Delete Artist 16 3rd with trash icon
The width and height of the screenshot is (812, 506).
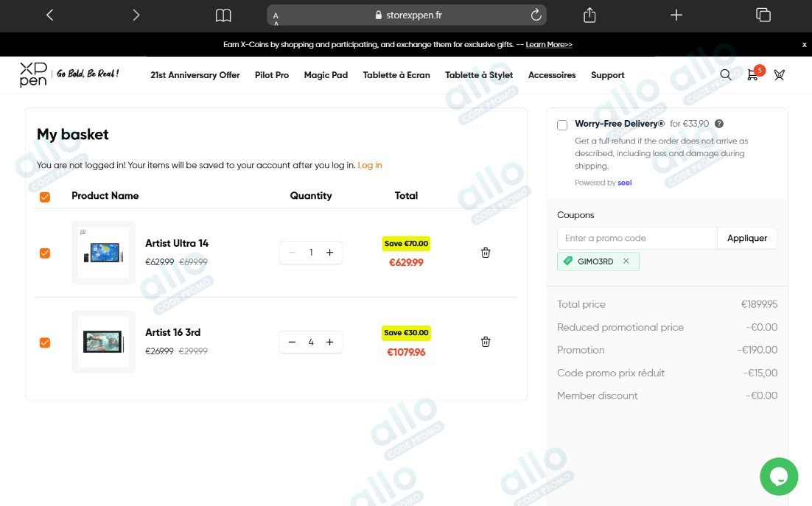486,342
